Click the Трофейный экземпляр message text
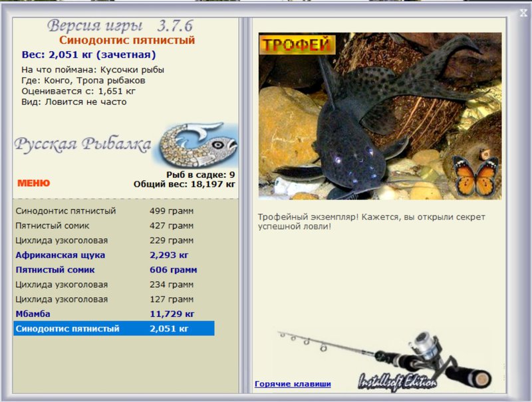 point(371,222)
